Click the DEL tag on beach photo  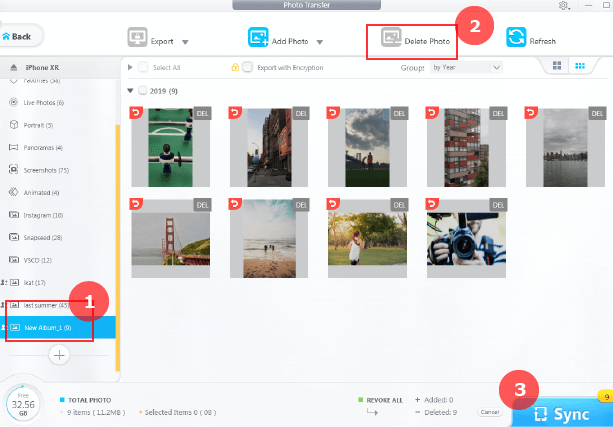click(x=301, y=205)
